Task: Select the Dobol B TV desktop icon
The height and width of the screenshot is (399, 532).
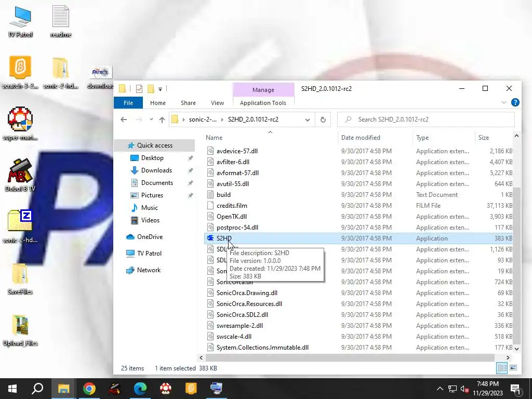Action: (x=20, y=175)
